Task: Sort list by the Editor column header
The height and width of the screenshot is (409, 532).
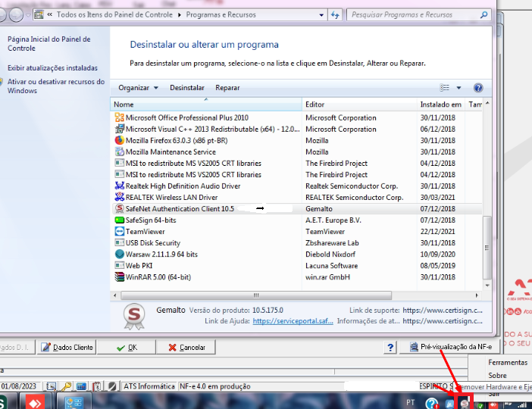Action: [359, 105]
